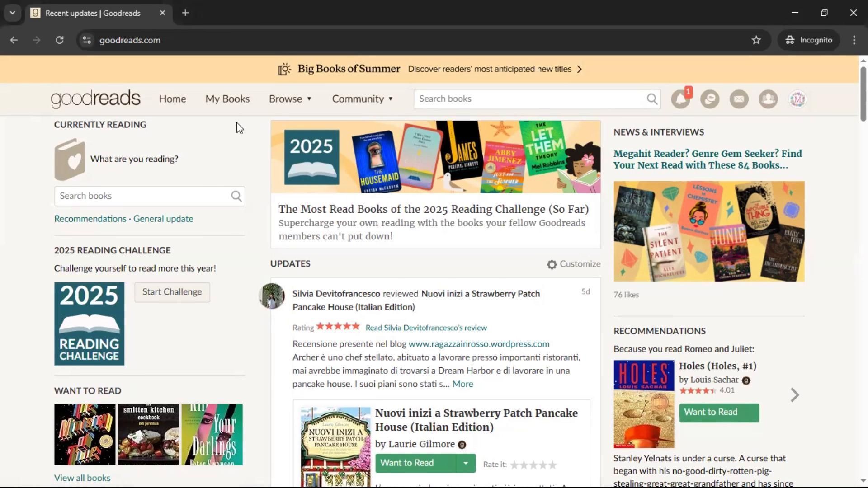Show the next recommendation with the right chevron
Image resolution: width=868 pixels, height=488 pixels.
coord(795,395)
